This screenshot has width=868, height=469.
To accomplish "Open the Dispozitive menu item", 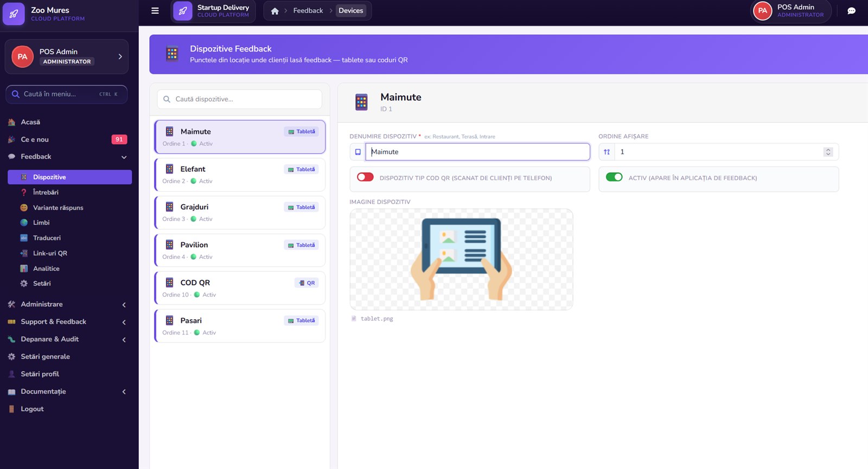I will [69, 177].
